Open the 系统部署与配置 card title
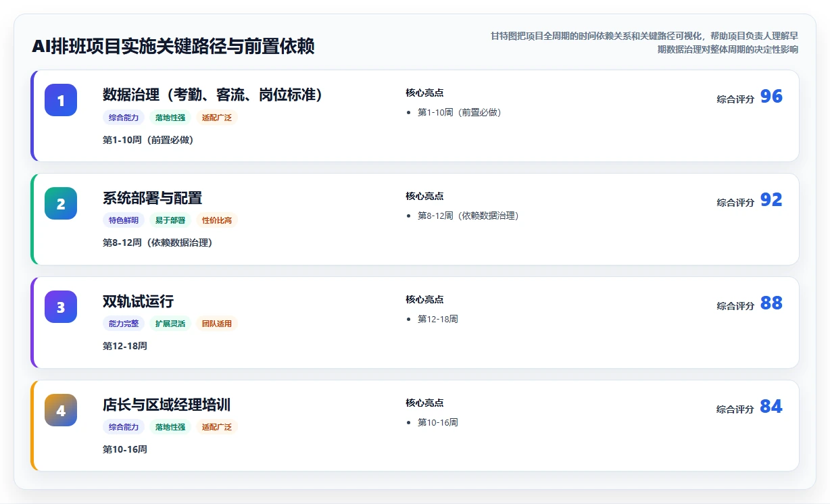This screenshot has height=504, width=830. tap(153, 198)
